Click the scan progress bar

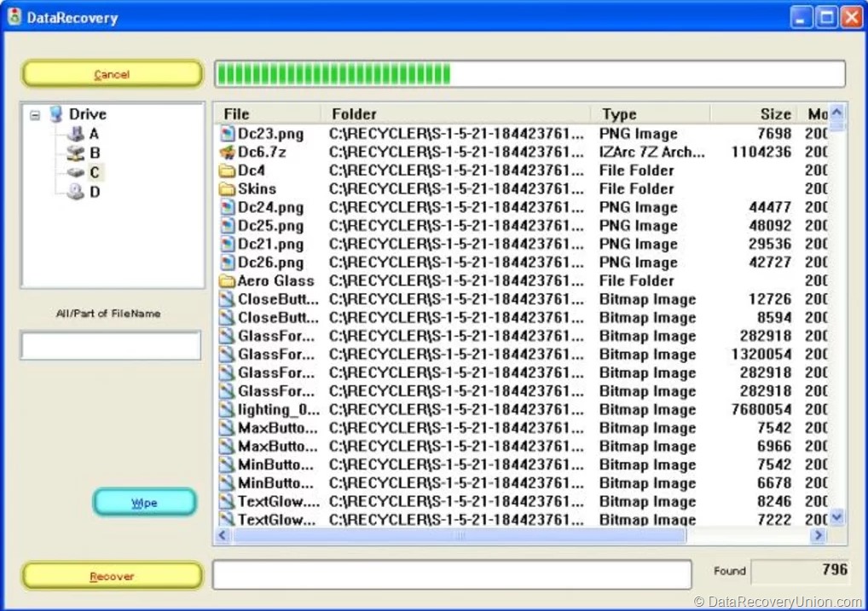[529, 74]
